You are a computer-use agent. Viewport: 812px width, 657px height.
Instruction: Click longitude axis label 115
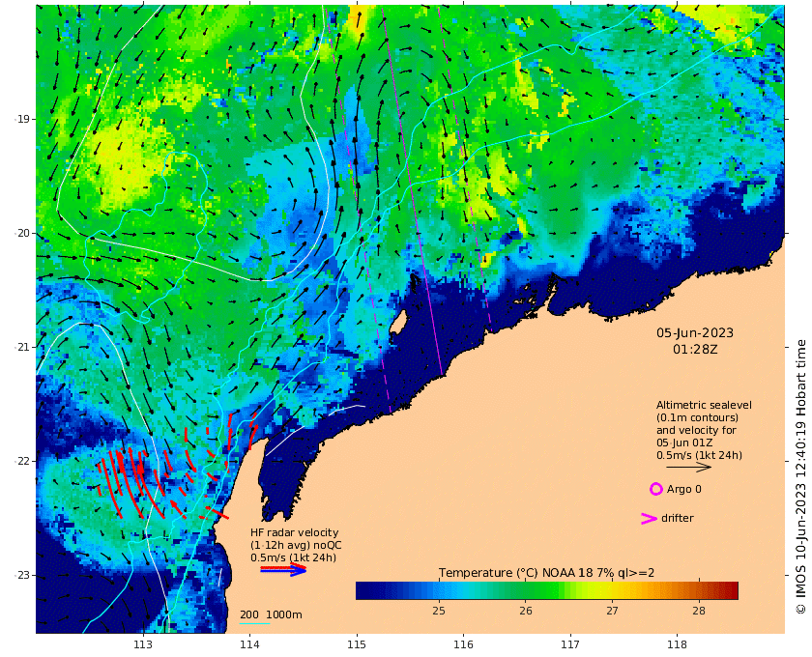coord(357,644)
